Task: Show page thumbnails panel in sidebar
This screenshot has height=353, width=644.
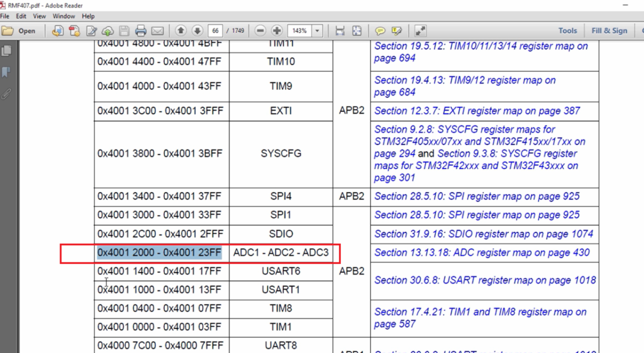Action: tap(6, 51)
